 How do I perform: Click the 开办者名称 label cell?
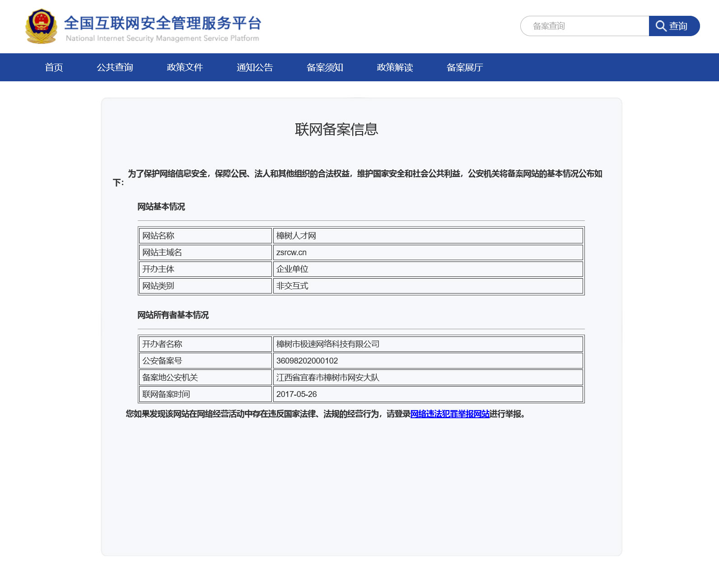coord(205,344)
